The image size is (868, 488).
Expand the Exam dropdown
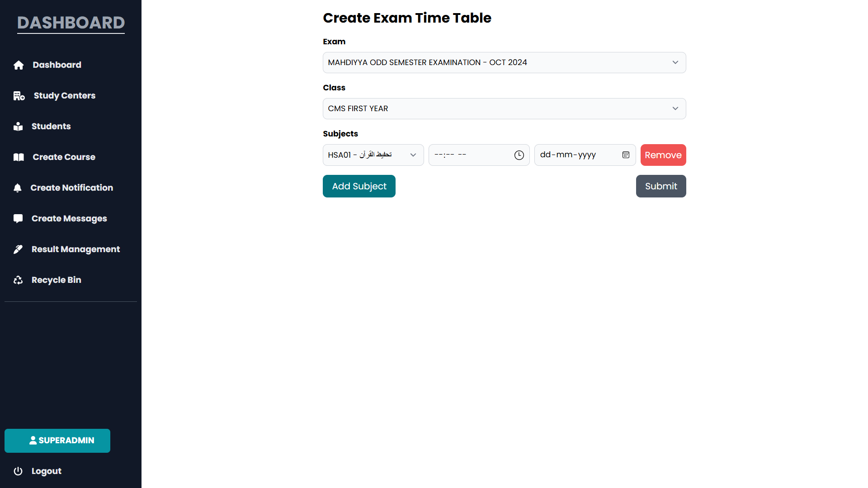click(x=504, y=62)
